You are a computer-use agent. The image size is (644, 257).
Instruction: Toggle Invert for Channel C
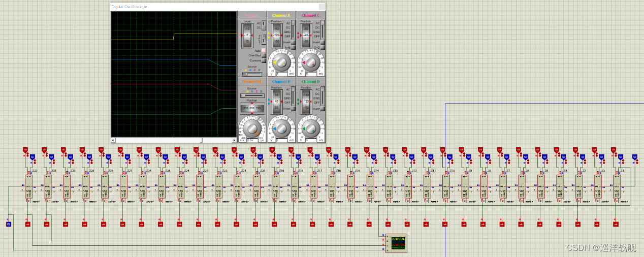click(x=323, y=42)
